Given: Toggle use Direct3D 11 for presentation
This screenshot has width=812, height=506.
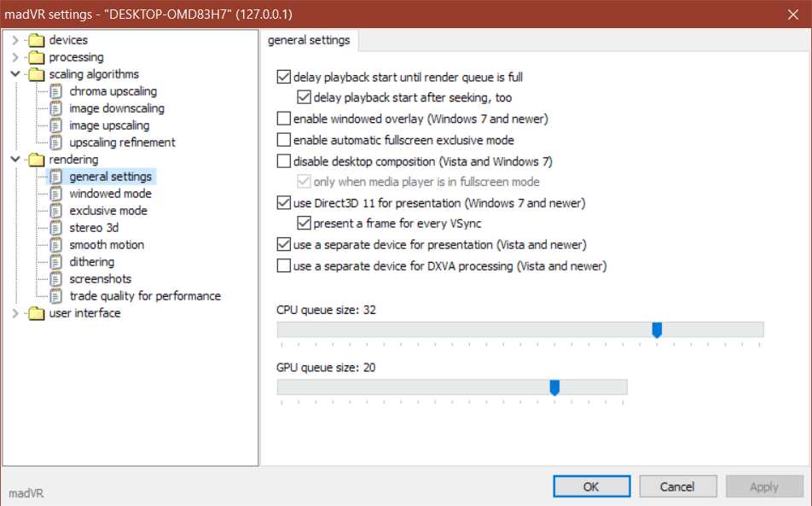Looking at the screenshot, I should pos(284,203).
